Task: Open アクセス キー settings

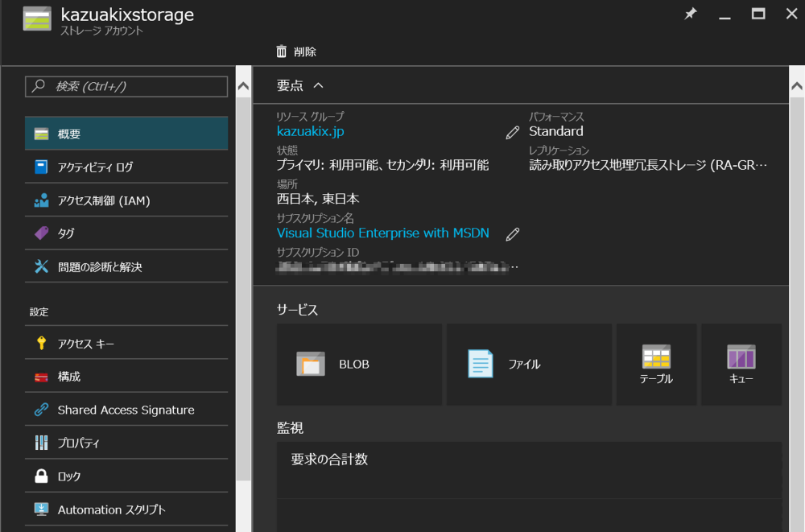Action: click(x=126, y=344)
